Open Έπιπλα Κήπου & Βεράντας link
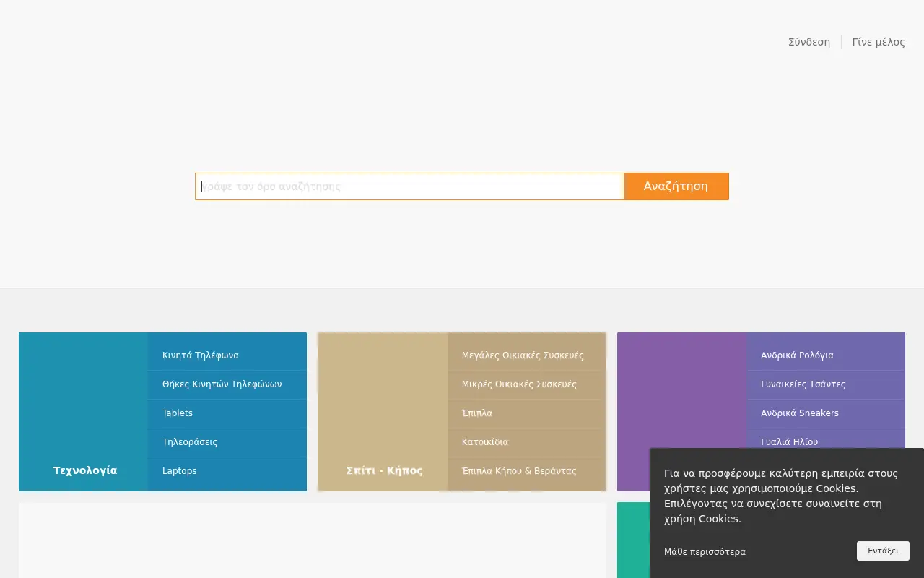The image size is (924, 578). [x=526, y=471]
